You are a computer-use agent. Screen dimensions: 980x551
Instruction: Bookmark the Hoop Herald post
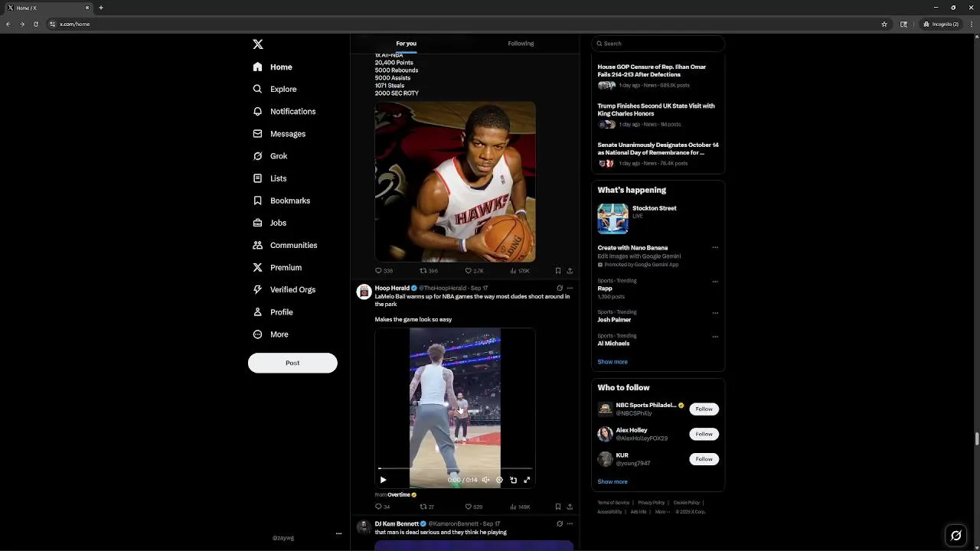pyautogui.click(x=558, y=507)
